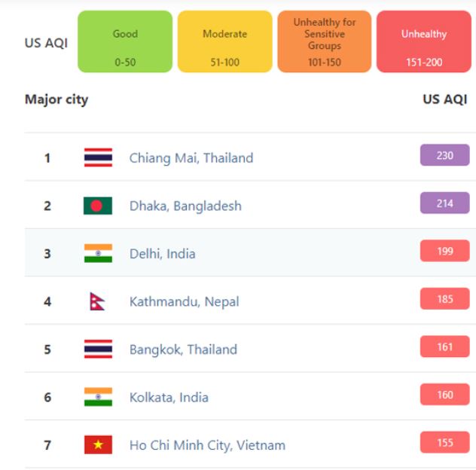Click the Vietnam flag icon
Image resolution: width=476 pixels, height=470 pixels.
(98, 445)
